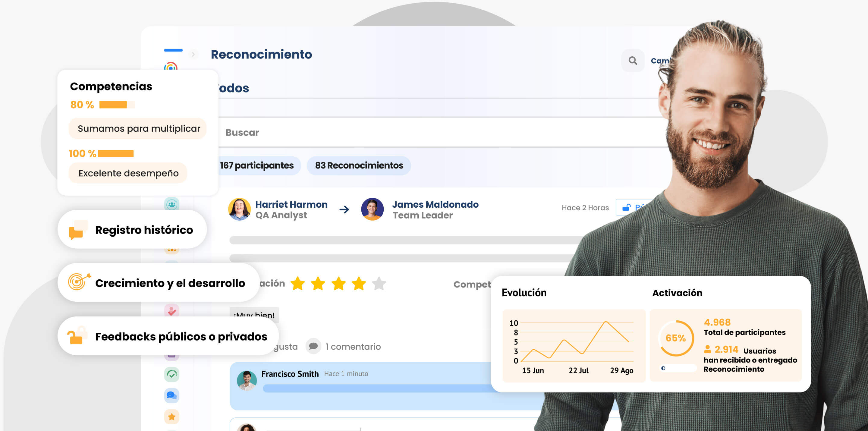Screen dimensions: 868x431
Task: Click the Hace 1 minuto timestamp
Action: [346, 374]
